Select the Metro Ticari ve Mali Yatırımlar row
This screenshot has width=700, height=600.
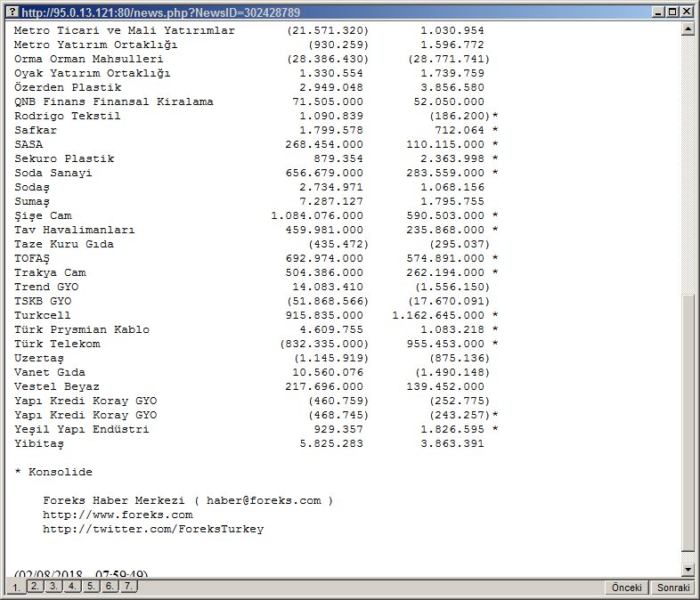[249, 30]
